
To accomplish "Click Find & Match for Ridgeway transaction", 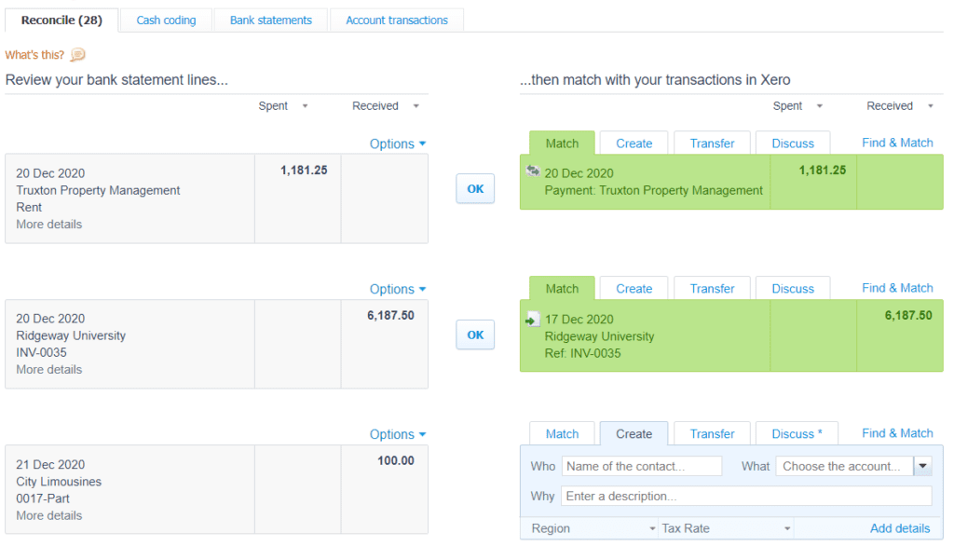I will click(x=897, y=288).
